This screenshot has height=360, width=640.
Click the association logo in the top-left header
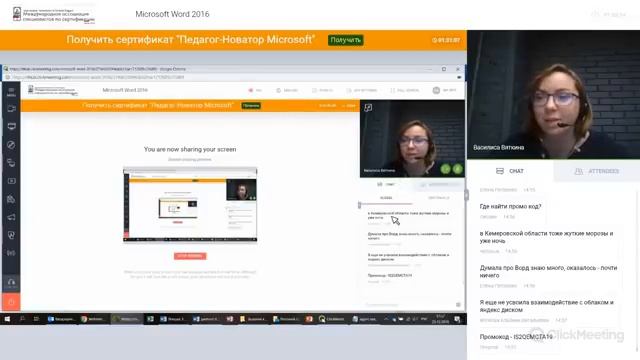(53, 15)
